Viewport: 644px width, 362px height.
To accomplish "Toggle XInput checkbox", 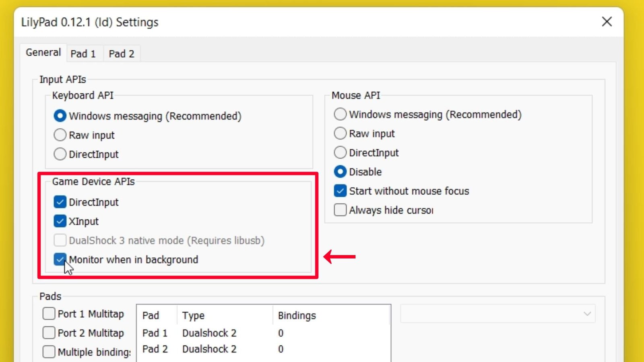I will pyautogui.click(x=60, y=221).
